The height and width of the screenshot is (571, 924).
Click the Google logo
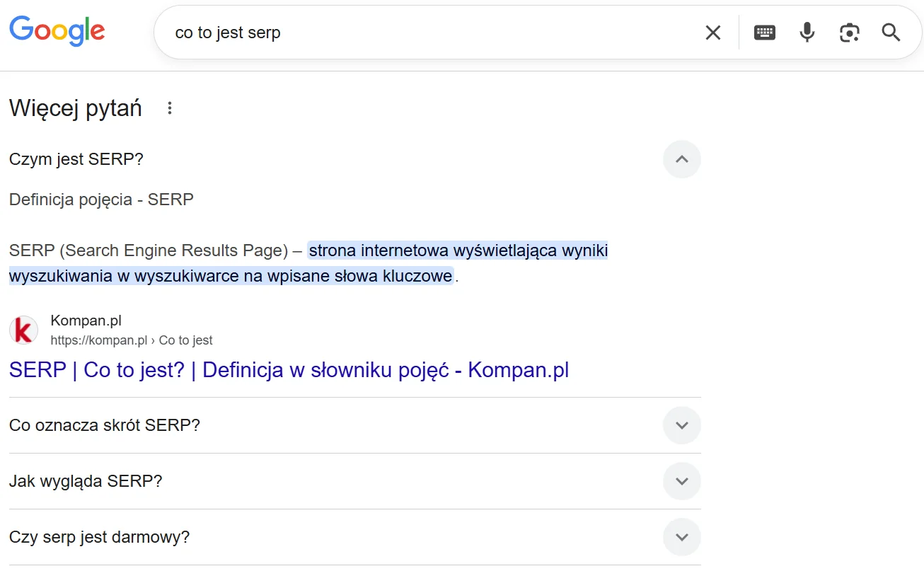click(57, 30)
